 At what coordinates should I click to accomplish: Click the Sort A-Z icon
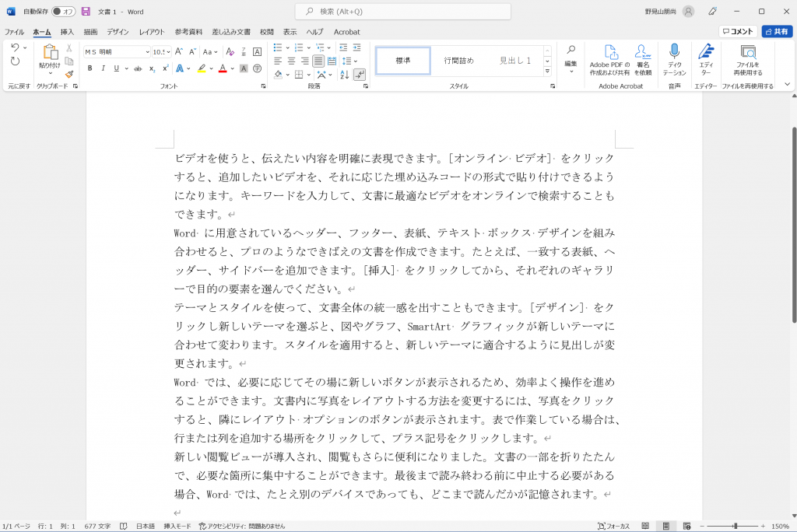coord(345,75)
